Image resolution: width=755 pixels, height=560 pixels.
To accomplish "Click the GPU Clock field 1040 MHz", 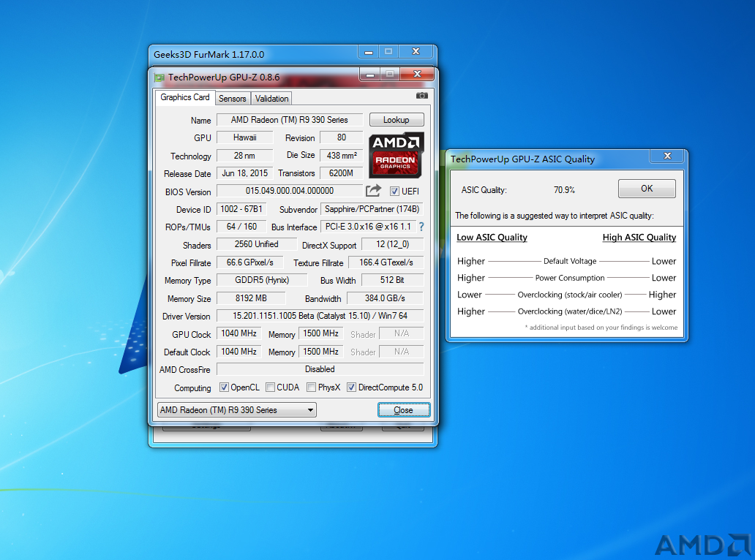I will click(238, 333).
